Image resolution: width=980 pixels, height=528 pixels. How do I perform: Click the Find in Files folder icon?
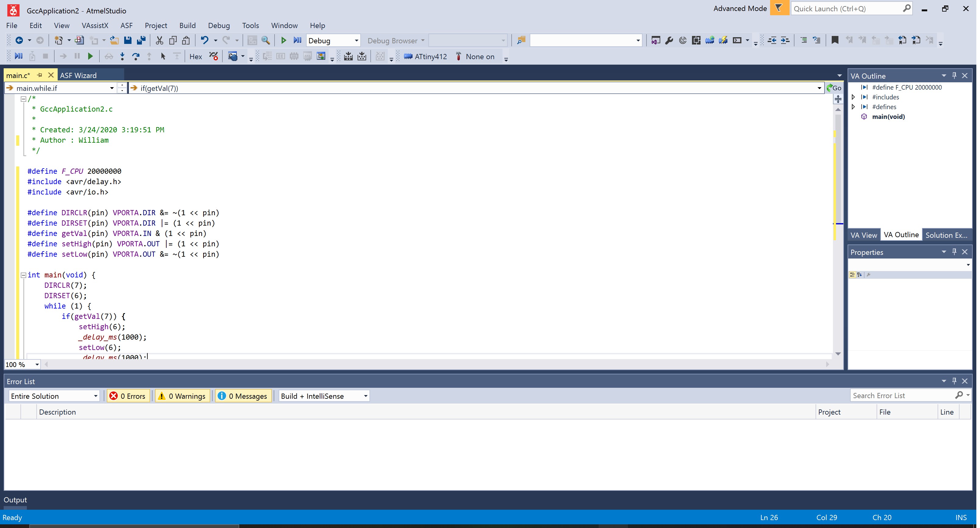[x=521, y=40]
